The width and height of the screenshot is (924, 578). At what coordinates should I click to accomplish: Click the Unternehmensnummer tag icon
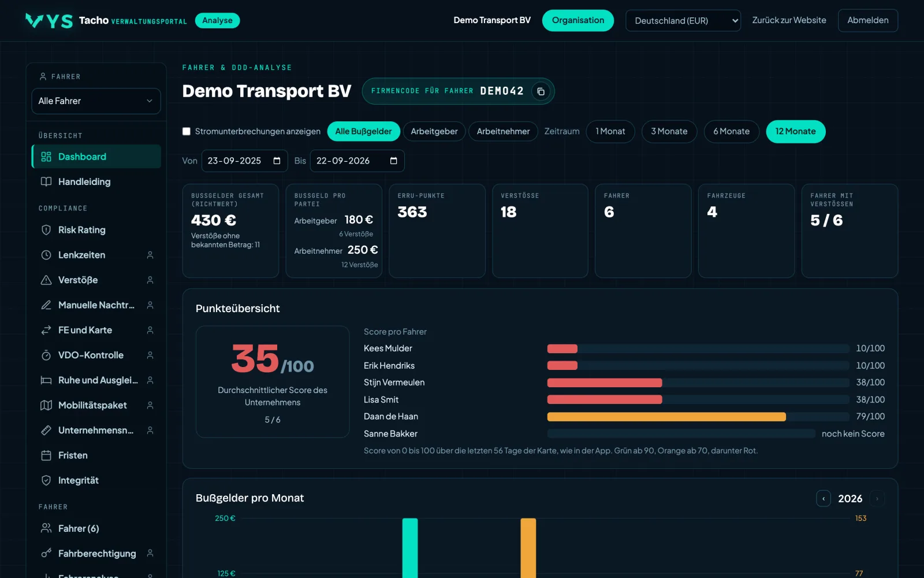click(46, 430)
